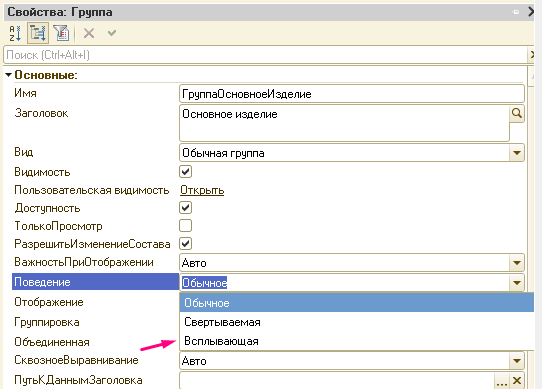Collapse the Поведение dropdown with its arrow
542x389 pixels.
517,283
